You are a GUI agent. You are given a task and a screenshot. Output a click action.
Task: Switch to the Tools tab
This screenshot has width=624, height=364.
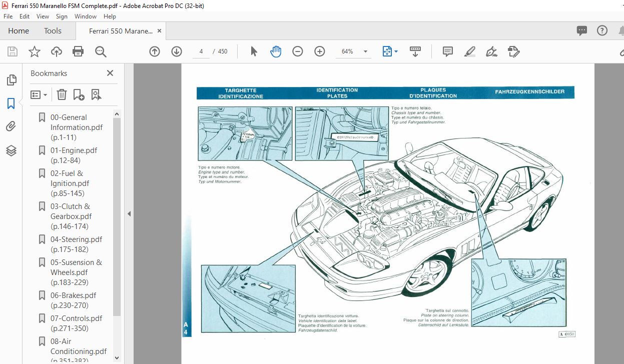pos(53,31)
